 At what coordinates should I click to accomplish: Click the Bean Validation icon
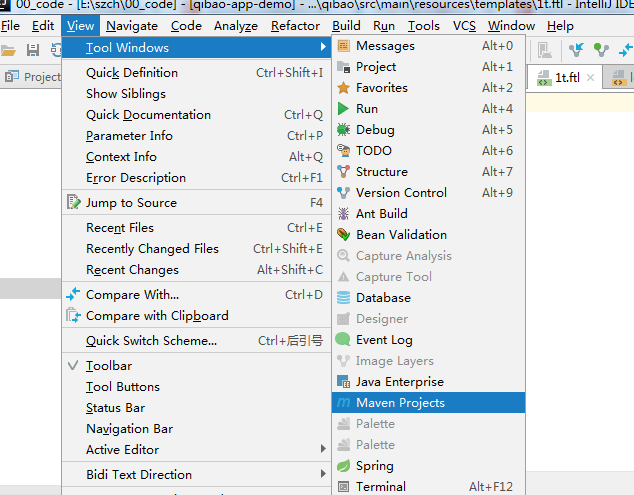click(x=343, y=235)
